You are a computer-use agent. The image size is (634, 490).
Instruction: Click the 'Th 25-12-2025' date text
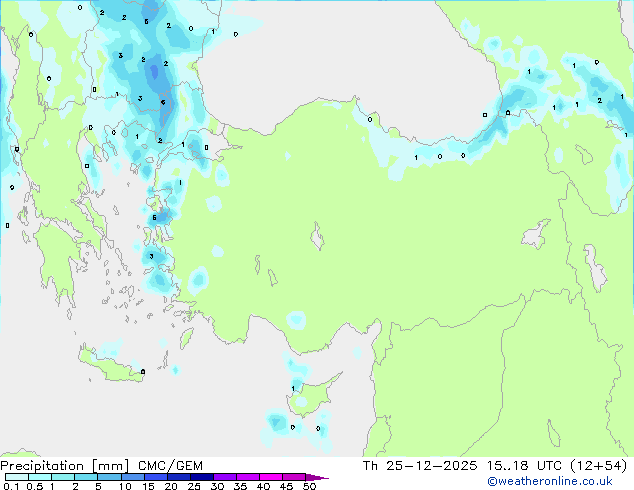point(420,466)
